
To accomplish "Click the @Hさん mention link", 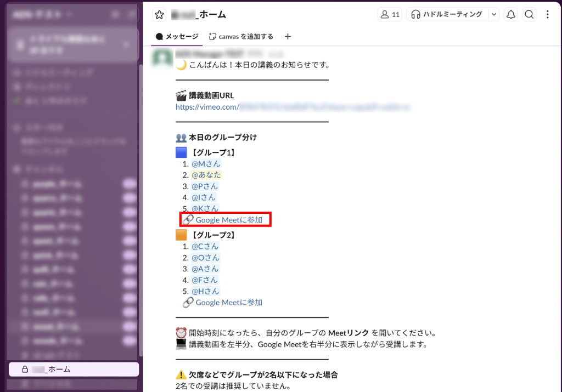I will 205,291.
